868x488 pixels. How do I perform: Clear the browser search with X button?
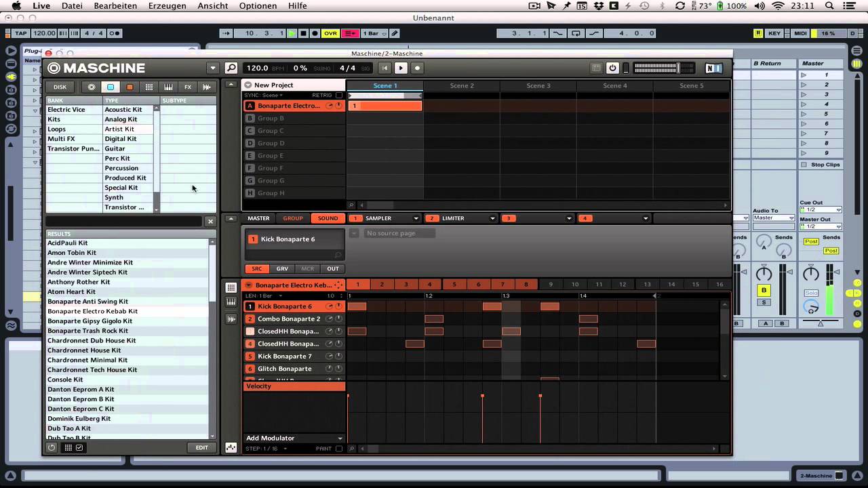(x=210, y=221)
